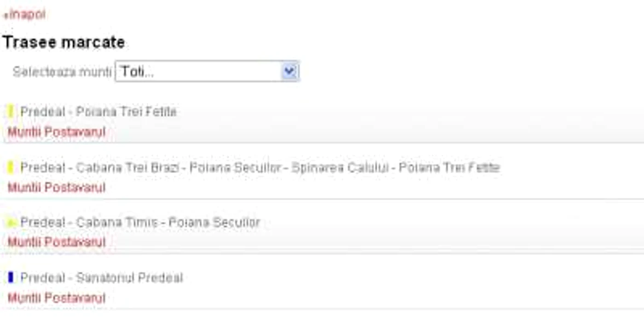
Task: Click the empty area of the Cabana Timis route row
Action: click(x=451, y=232)
